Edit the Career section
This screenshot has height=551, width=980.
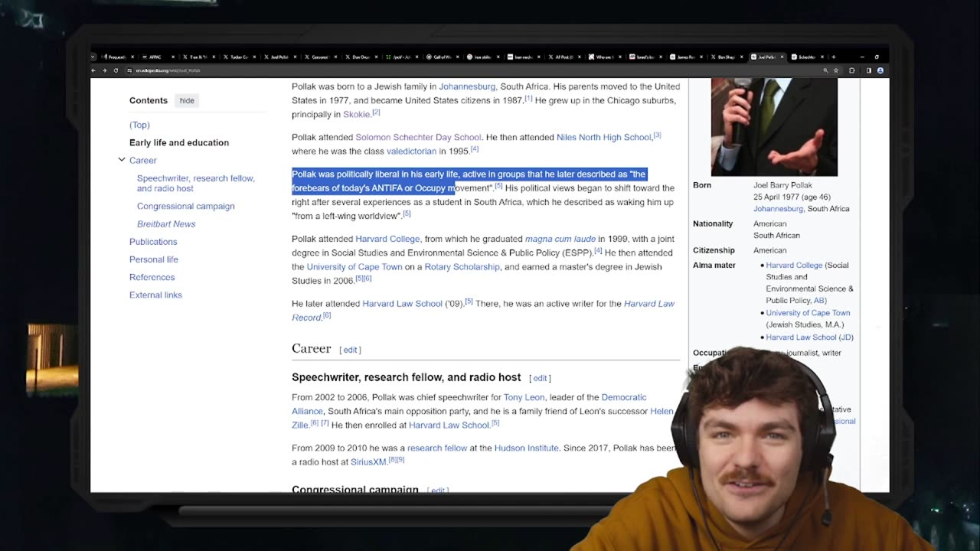pyautogui.click(x=351, y=350)
